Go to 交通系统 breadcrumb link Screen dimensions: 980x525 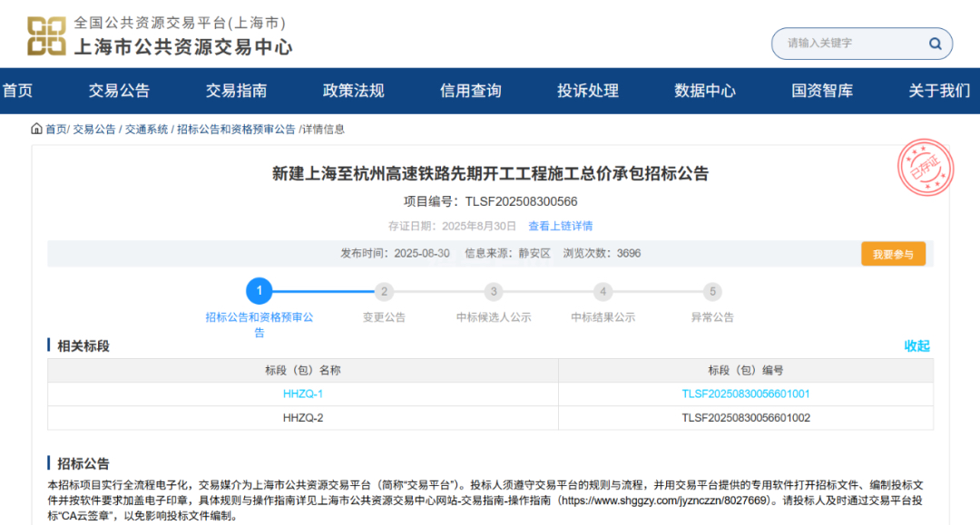pos(146,130)
